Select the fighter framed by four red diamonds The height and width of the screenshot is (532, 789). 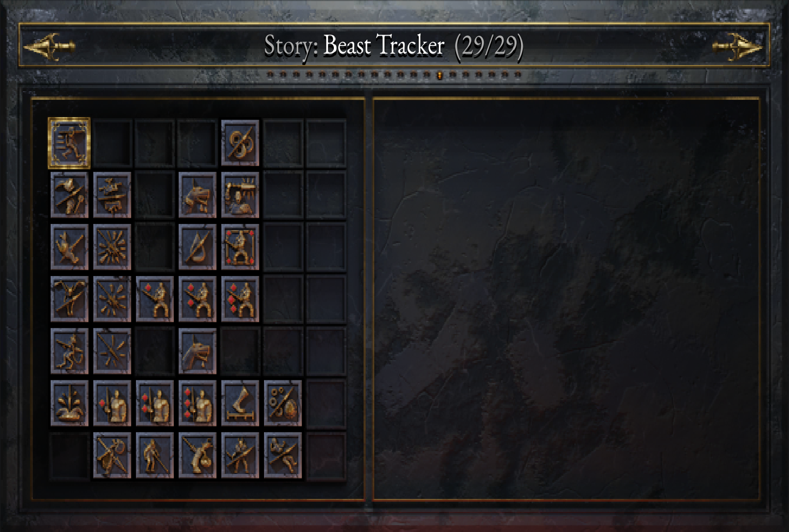(240, 247)
